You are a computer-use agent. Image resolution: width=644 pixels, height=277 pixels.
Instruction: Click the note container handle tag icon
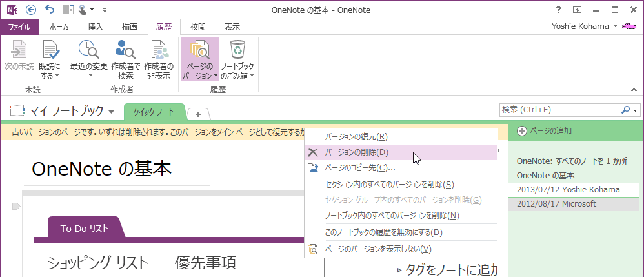point(16,206)
